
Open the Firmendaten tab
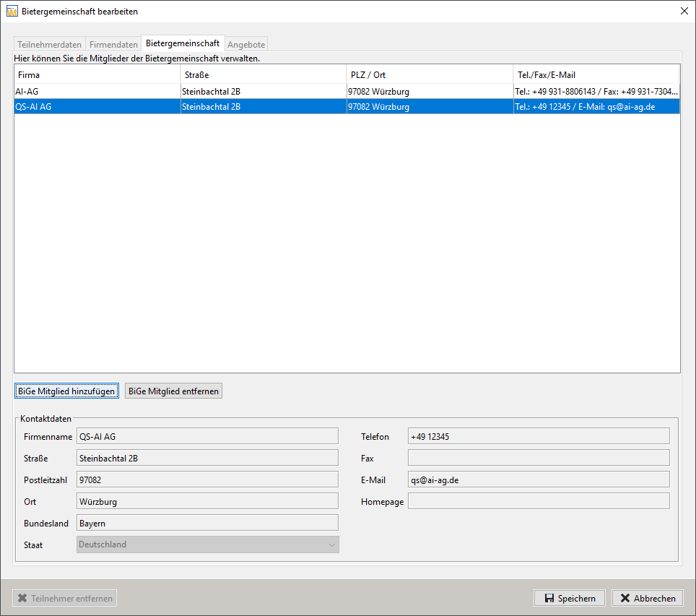click(113, 44)
